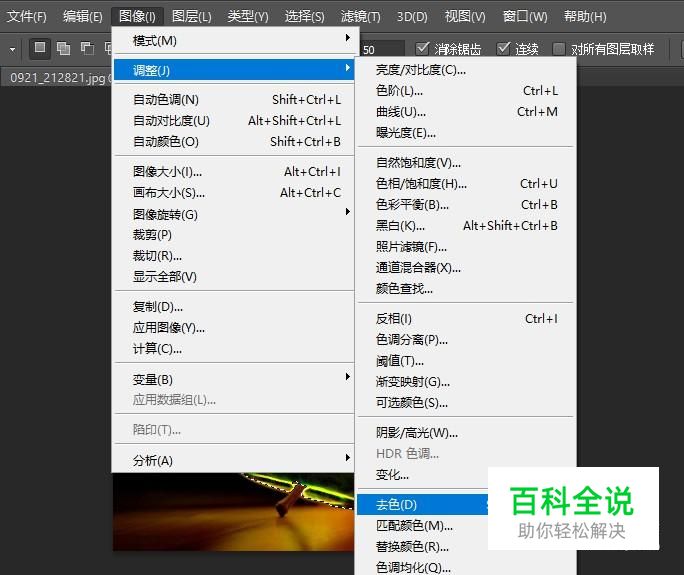This screenshot has height=575, width=684.
Task: Open the 色相/饱和度(H)... adjustment
Action: (x=465, y=184)
